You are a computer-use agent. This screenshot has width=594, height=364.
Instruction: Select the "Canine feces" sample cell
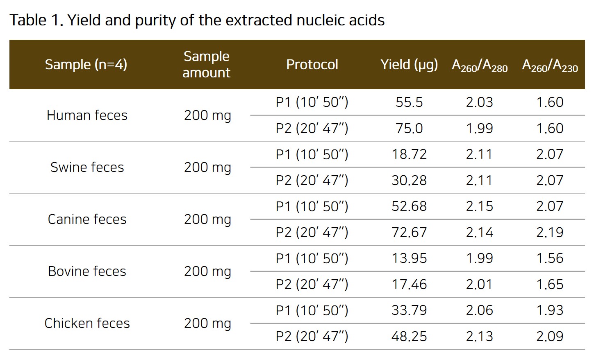[x=87, y=219]
